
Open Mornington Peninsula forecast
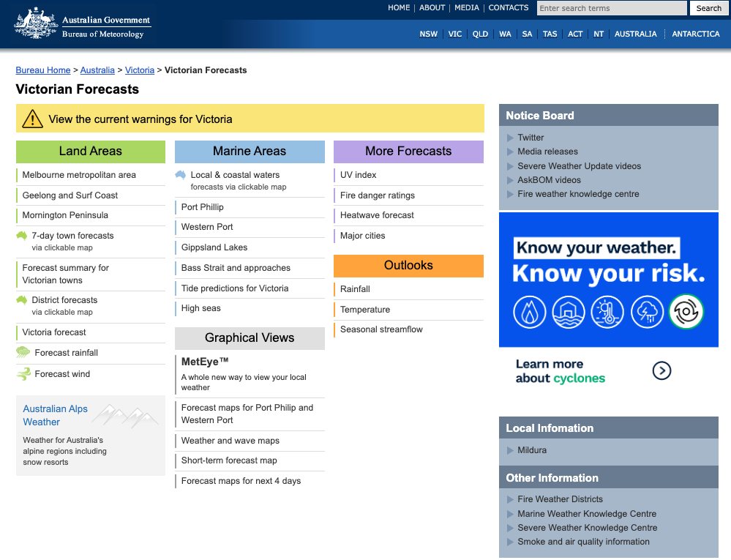click(65, 215)
